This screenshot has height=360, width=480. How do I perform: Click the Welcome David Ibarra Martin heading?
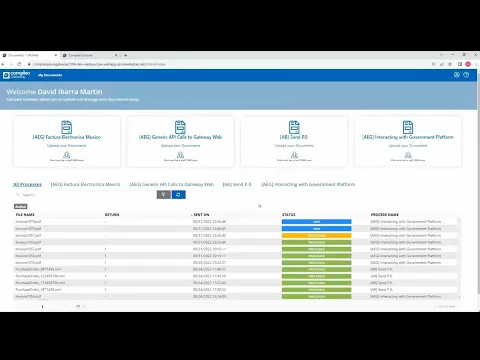(x=54, y=91)
